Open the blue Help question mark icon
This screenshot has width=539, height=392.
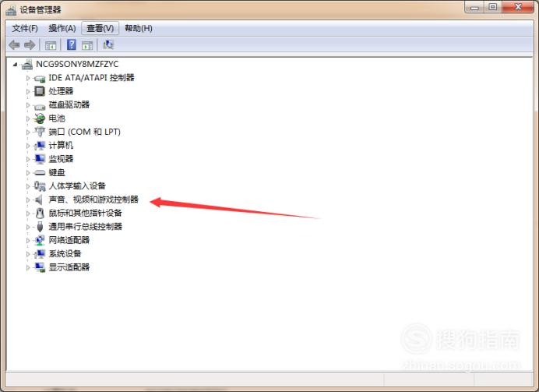(72, 44)
